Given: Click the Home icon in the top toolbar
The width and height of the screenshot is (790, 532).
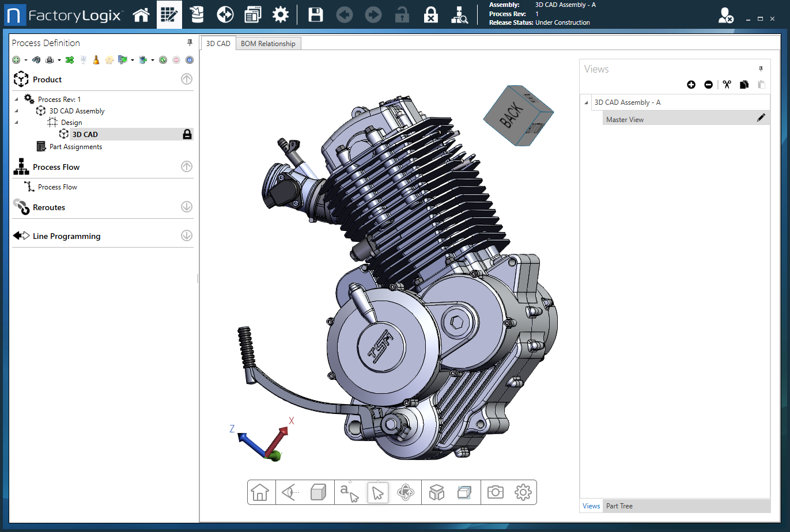Looking at the screenshot, I should point(141,15).
